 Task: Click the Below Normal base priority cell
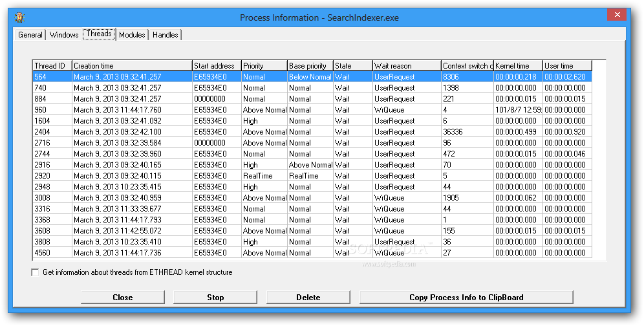point(310,77)
